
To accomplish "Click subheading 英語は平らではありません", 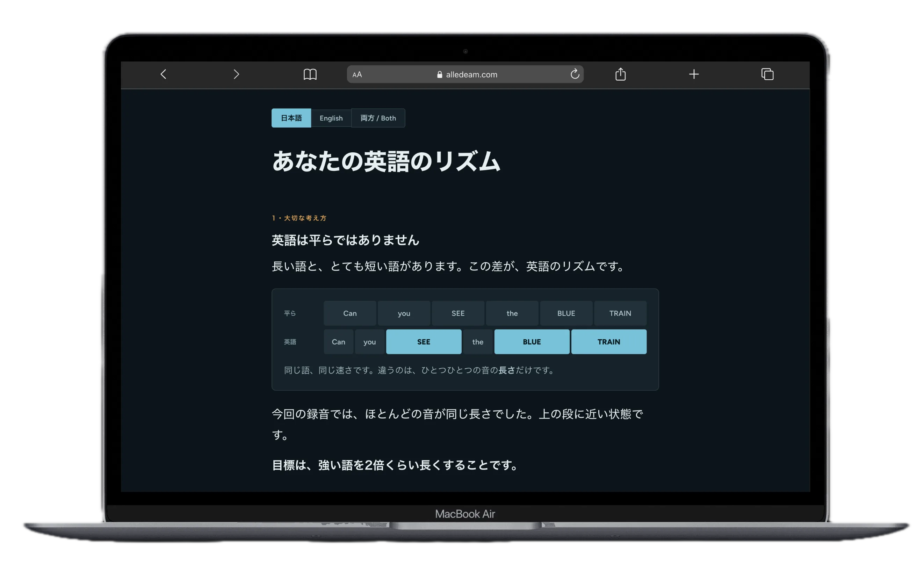I will coord(345,240).
